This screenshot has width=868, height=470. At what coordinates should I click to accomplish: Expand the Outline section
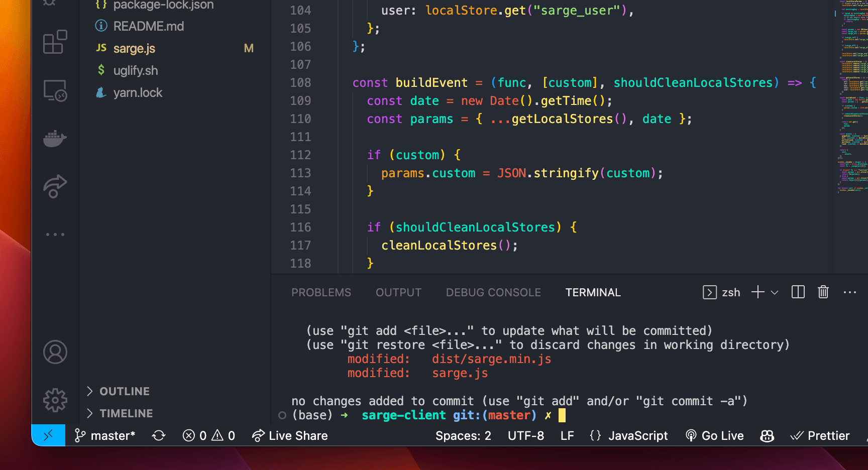124,391
